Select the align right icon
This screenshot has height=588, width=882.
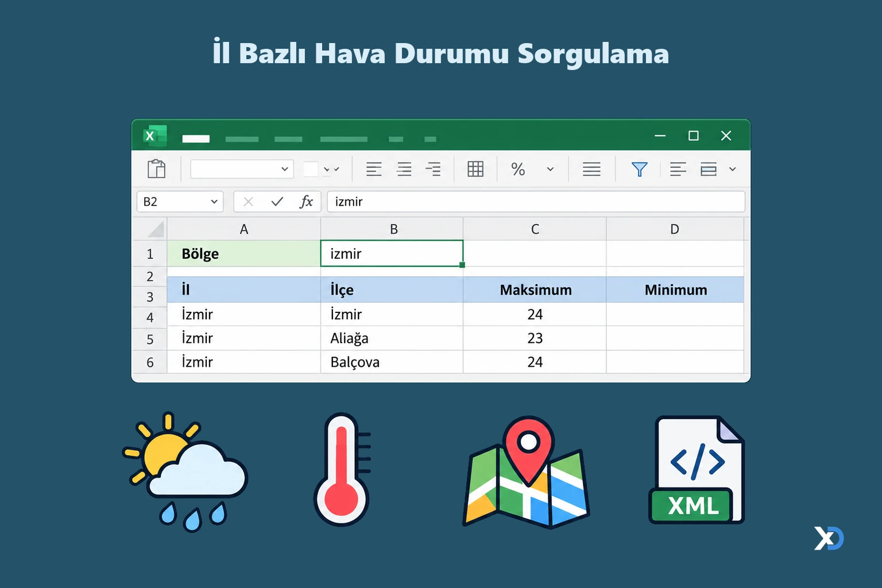coord(433,169)
